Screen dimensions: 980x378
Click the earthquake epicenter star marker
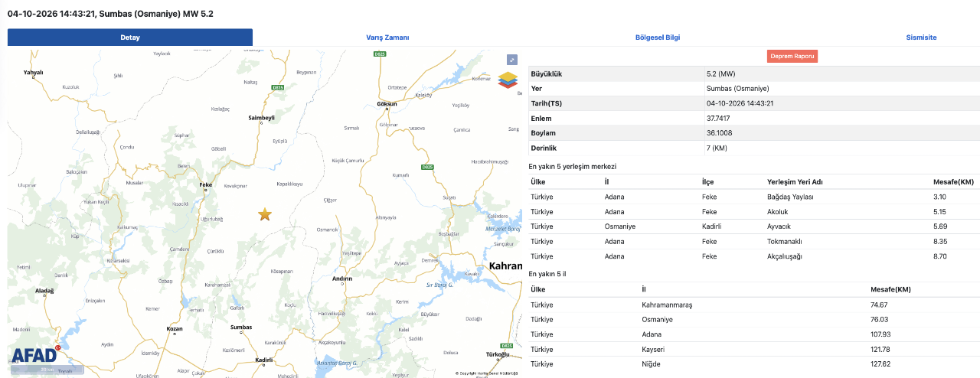[265, 214]
